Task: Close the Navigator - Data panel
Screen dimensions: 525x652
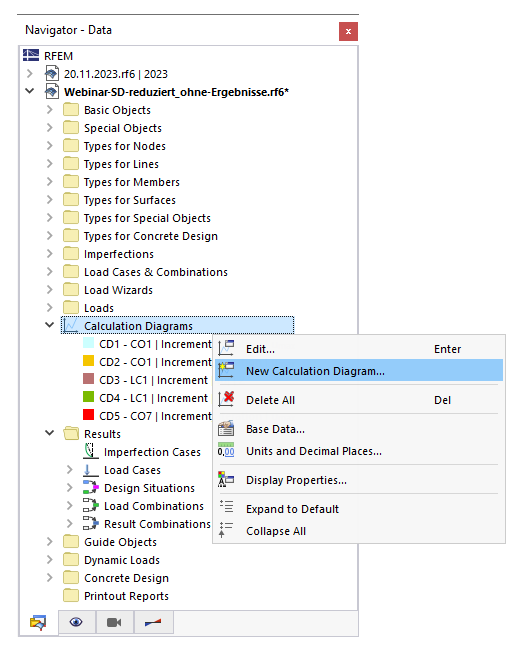Action: 348,31
